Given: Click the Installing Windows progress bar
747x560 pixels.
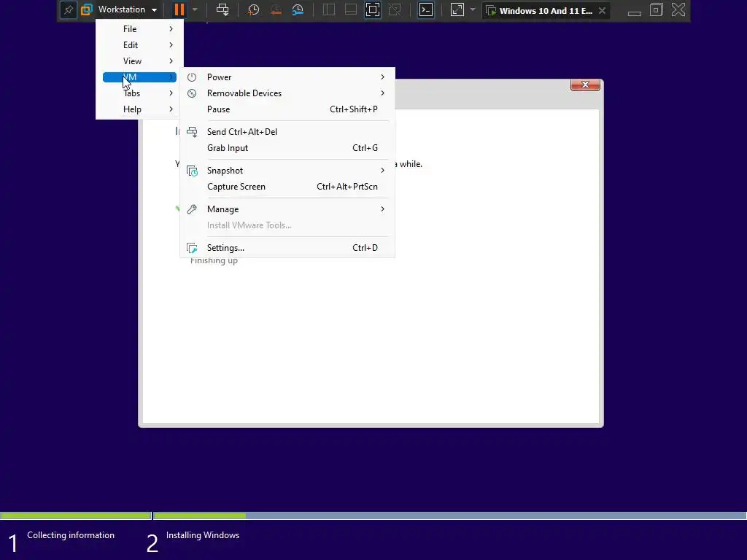Looking at the screenshot, I should pos(449,516).
